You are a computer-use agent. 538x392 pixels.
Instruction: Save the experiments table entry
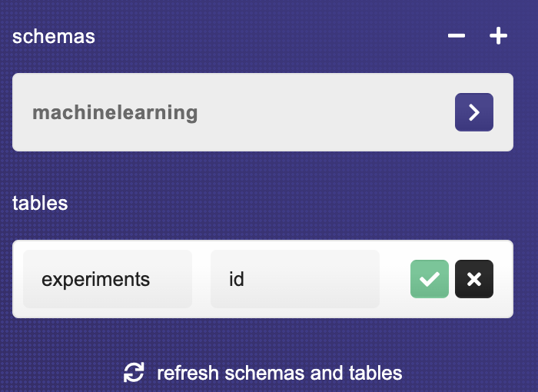click(x=429, y=279)
